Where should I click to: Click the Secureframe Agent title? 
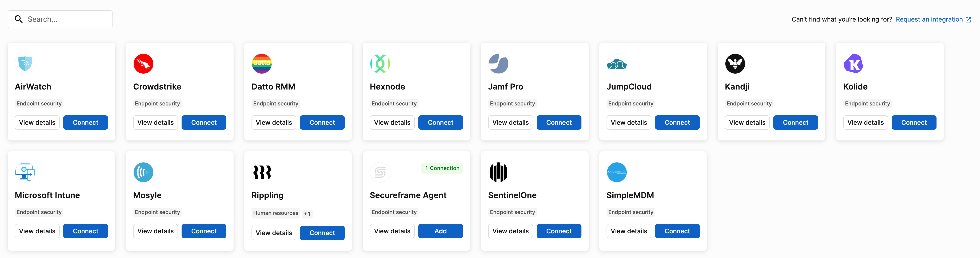pyautogui.click(x=408, y=195)
